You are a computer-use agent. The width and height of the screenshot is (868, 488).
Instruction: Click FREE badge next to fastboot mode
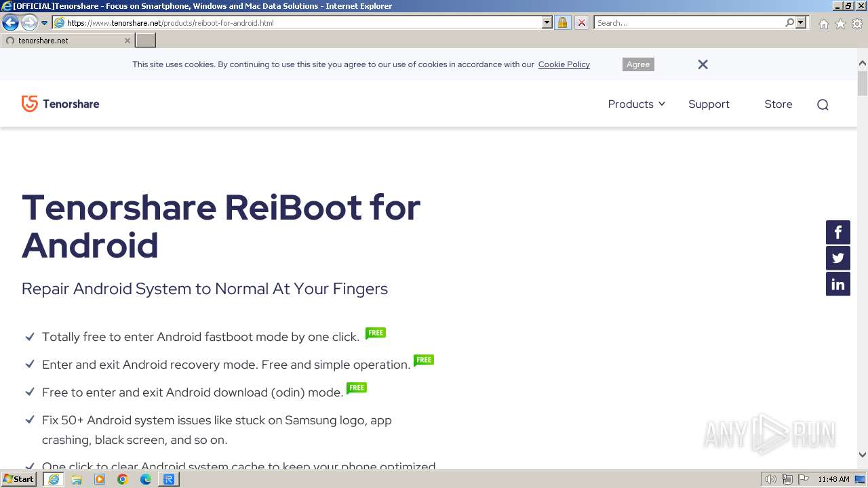pos(376,333)
